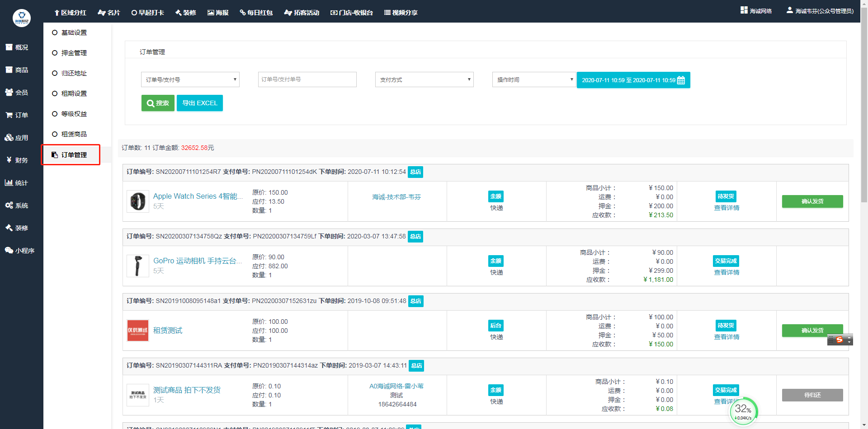This screenshot has width=868, height=429.
Task: Select 基础设置 in the submenu
Action: coord(70,33)
